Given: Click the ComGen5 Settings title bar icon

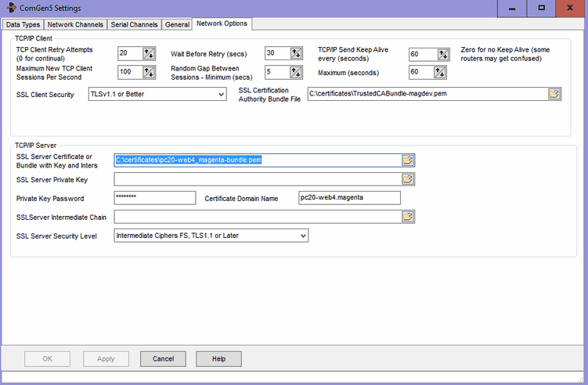Looking at the screenshot, I should click(9, 8).
